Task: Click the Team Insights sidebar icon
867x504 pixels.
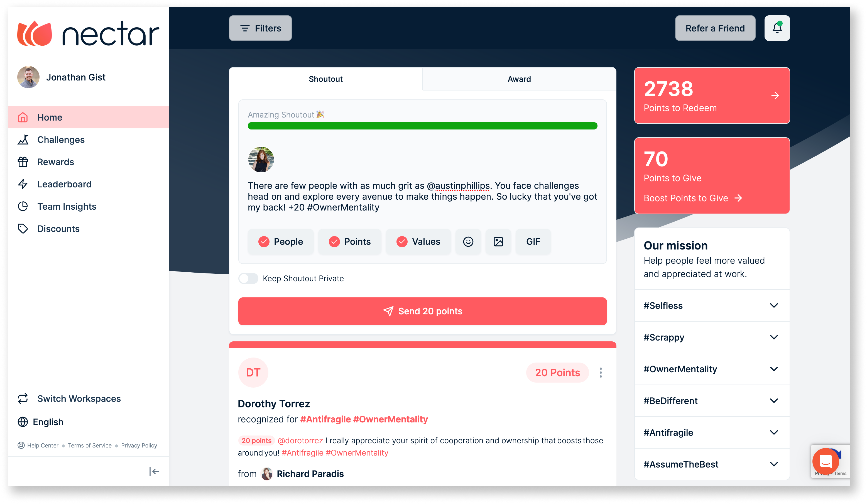Action: [x=23, y=206]
